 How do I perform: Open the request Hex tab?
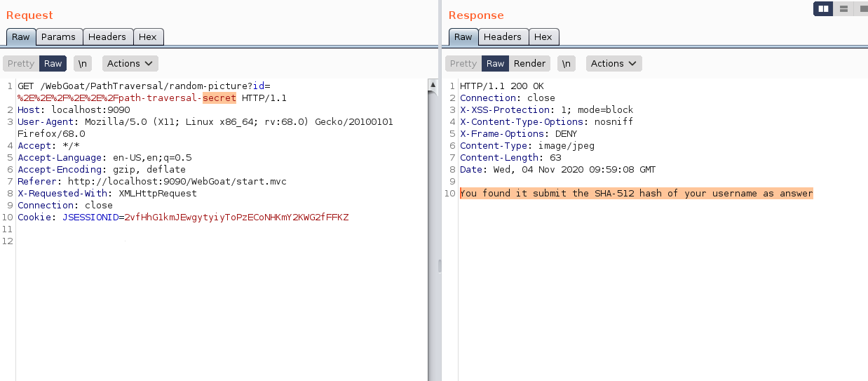148,36
